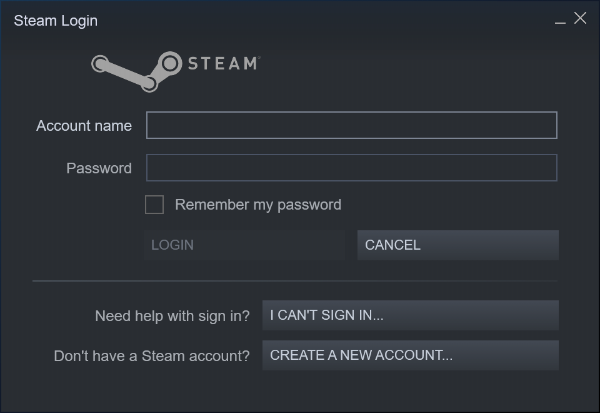Click the 'Remember my password' label text
Viewport: 600px width, 413px height.
(258, 205)
